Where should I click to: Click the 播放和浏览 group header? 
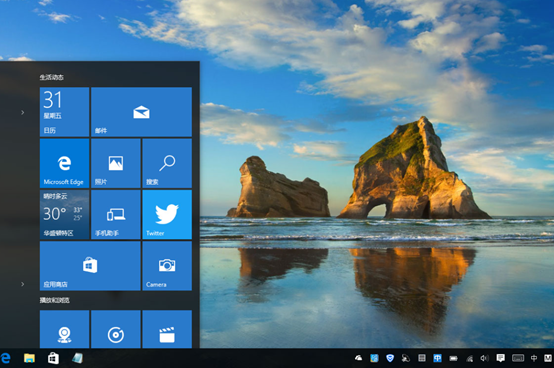(54, 300)
